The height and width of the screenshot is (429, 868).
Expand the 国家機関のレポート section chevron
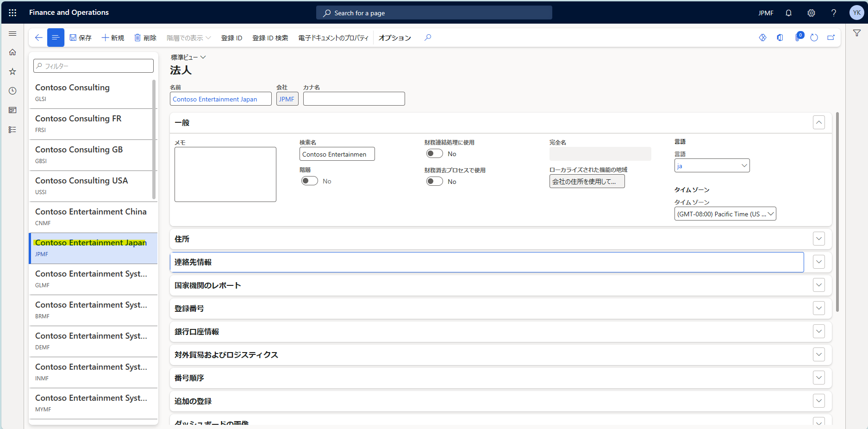click(819, 285)
